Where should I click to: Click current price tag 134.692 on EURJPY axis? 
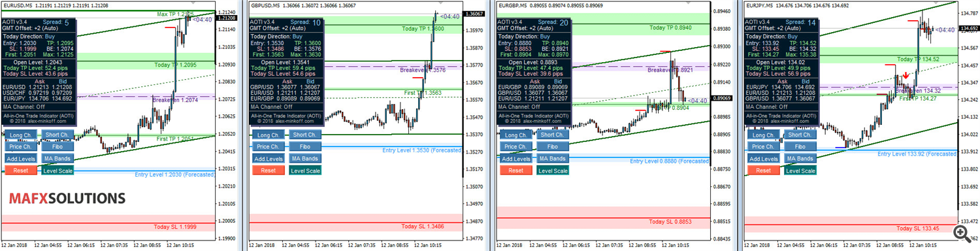(x=969, y=29)
